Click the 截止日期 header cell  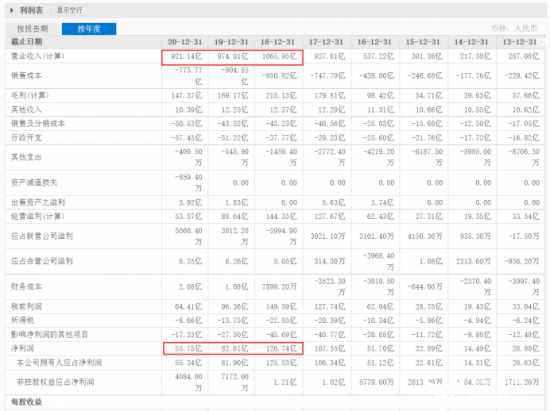pos(26,42)
